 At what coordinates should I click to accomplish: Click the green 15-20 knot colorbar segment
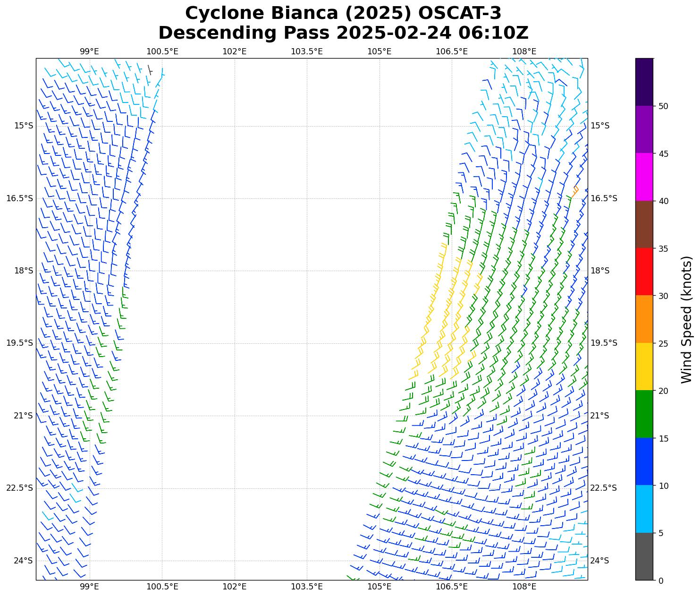click(x=644, y=414)
